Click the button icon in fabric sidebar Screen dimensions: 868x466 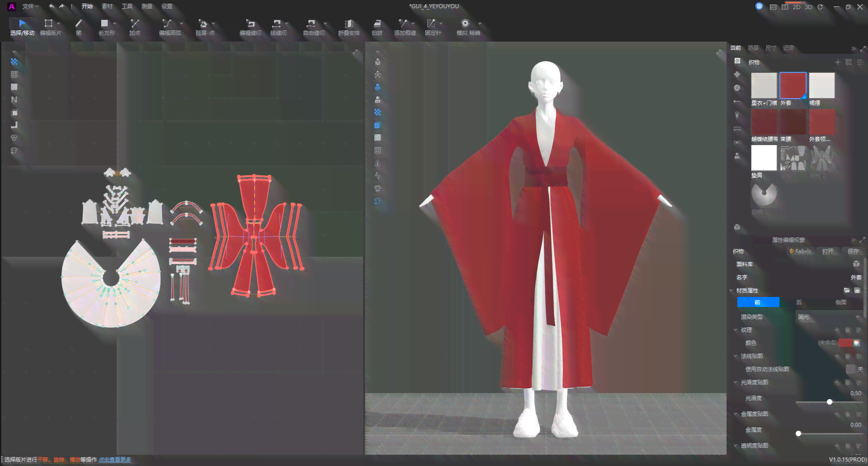737,88
